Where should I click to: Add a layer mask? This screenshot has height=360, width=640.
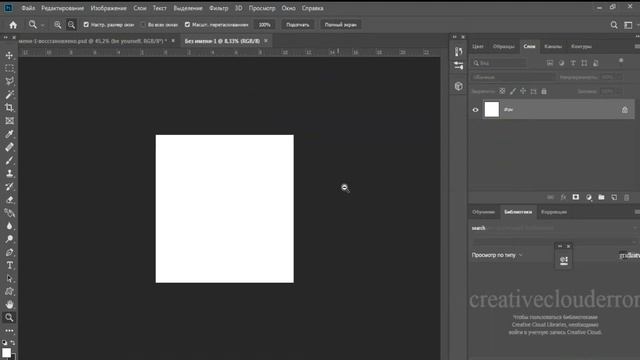coord(576,198)
